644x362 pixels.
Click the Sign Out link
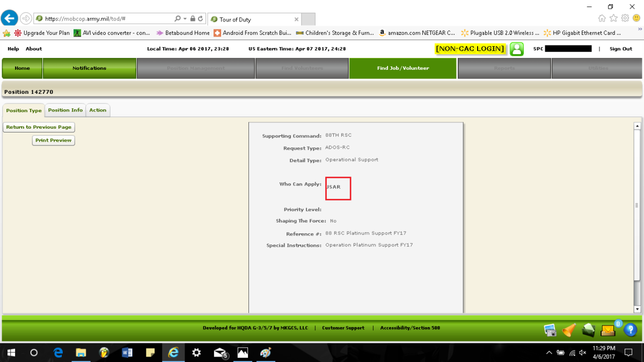[620, 49]
